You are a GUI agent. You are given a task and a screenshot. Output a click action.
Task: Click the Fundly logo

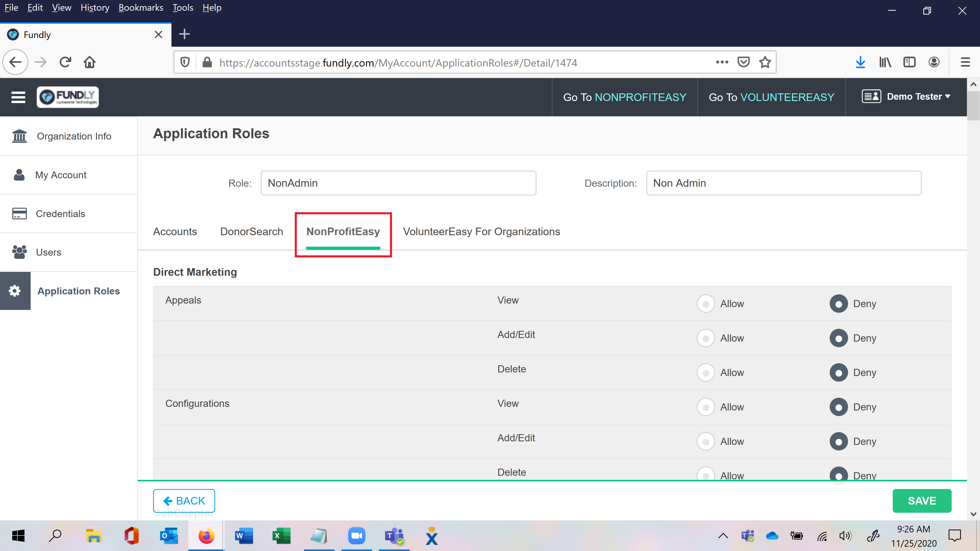[68, 97]
